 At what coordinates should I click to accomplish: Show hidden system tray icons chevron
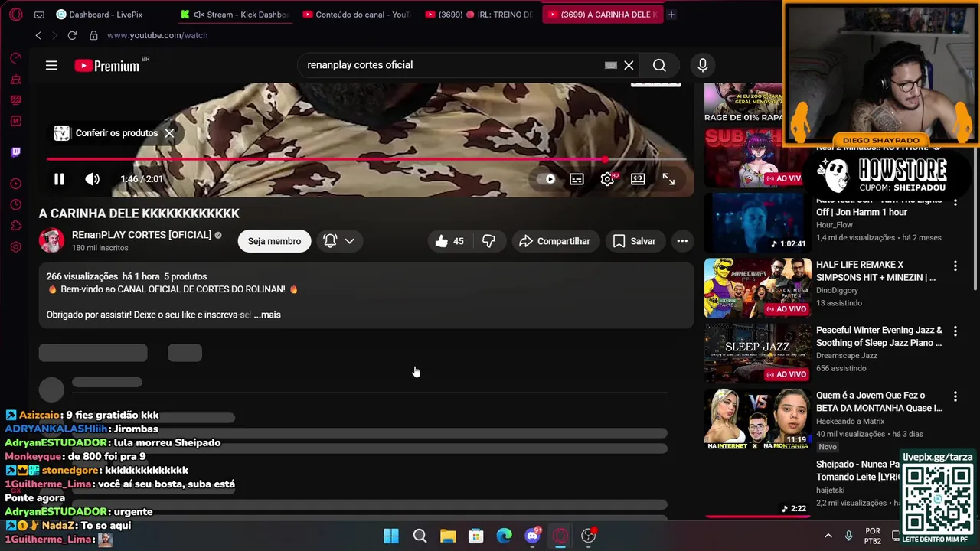(x=828, y=536)
